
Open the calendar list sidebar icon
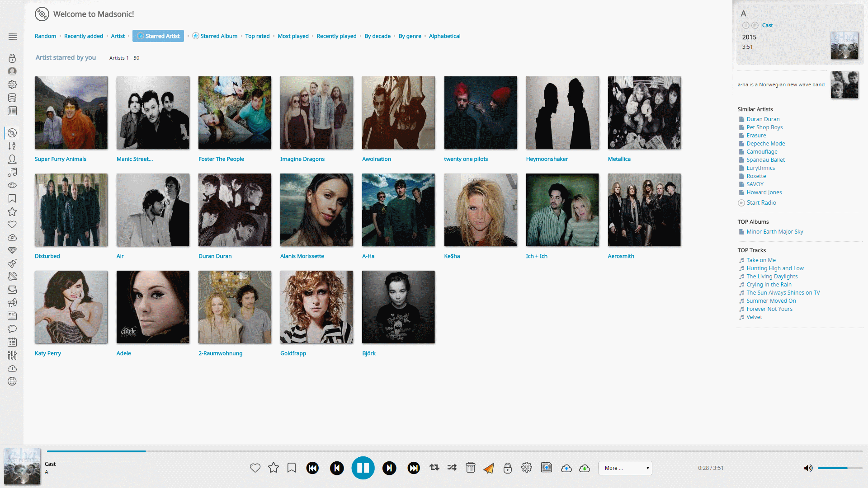(x=12, y=342)
